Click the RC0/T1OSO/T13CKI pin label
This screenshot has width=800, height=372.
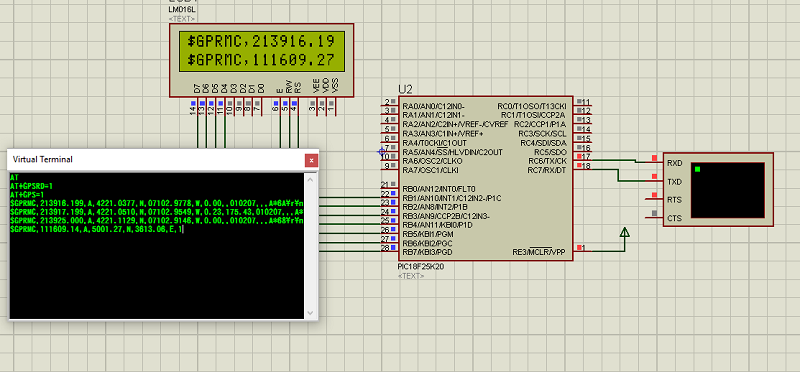(x=532, y=106)
